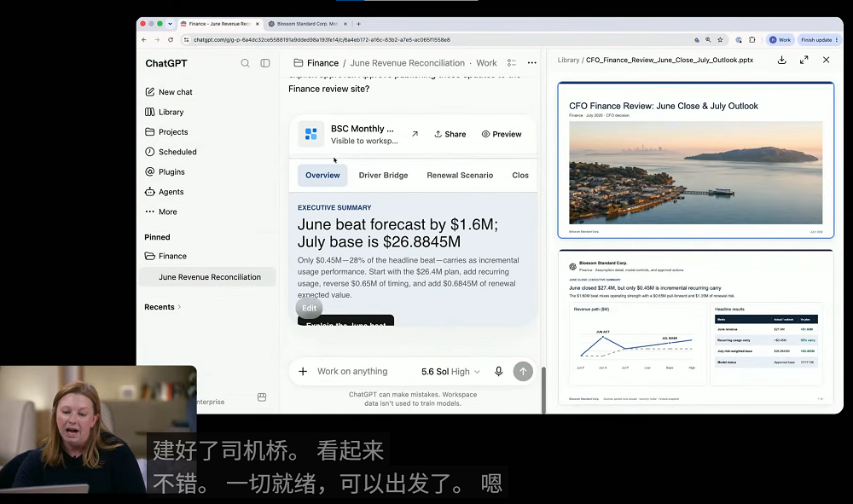Image resolution: width=853 pixels, height=504 pixels.
Task: Click the Work label in header
Action: [486, 63]
